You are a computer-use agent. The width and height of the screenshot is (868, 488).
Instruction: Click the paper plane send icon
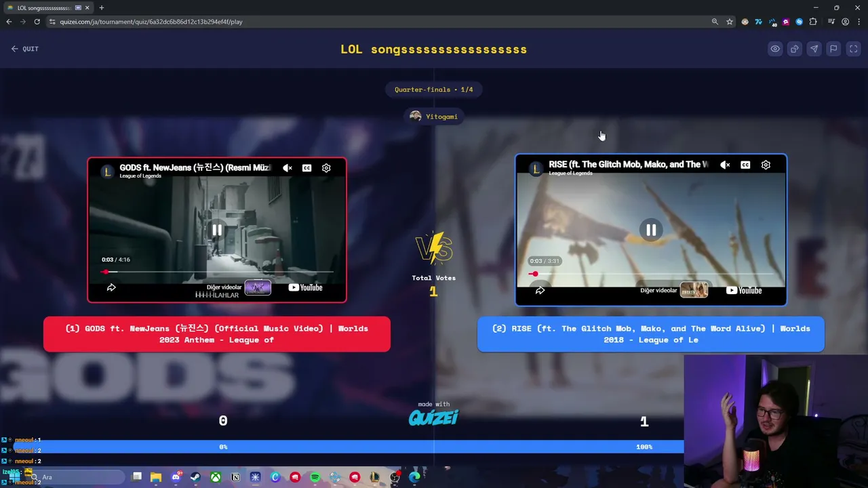814,49
